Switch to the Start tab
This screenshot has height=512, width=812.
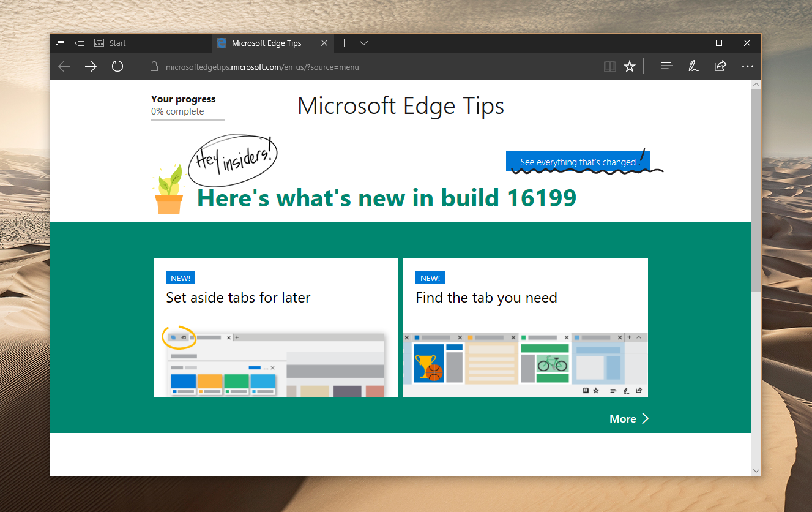151,43
